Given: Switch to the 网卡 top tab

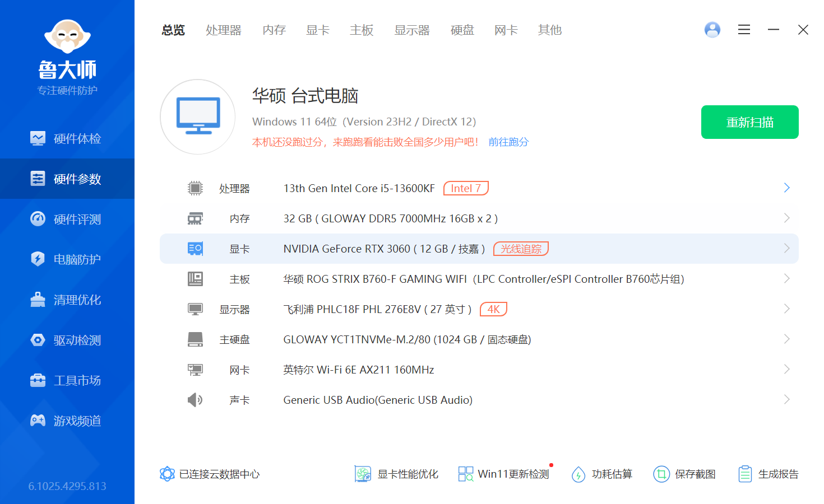Looking at the screenshot, I should [x=506, y=30].
